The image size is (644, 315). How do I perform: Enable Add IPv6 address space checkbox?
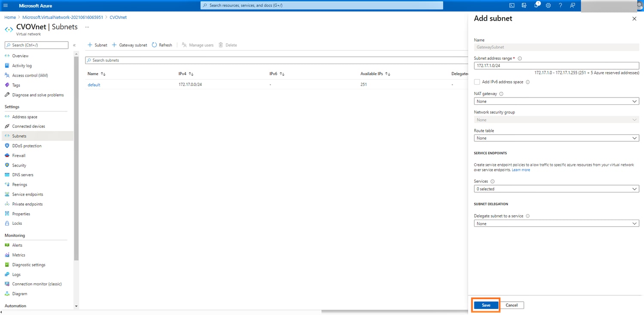477,82
